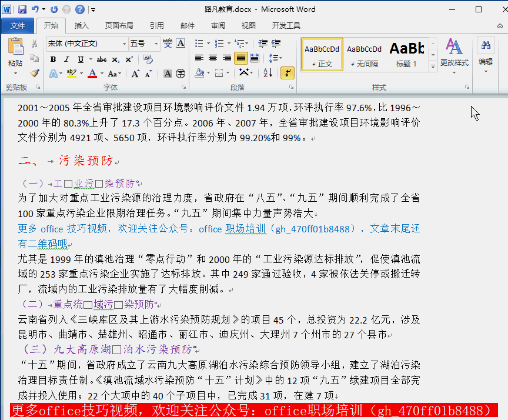Image resolution: width=508 pixels, height=420 pixels.
Task: Open the font size dropdown 五号
Action: 156,44
